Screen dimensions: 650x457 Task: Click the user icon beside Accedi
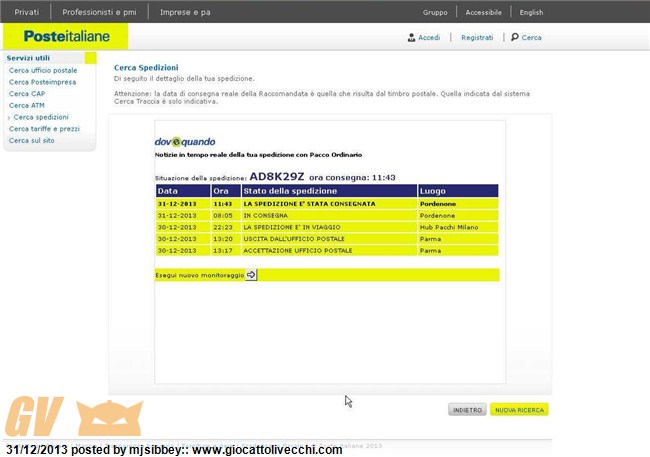pyautogui.click(x=411, y=38)
